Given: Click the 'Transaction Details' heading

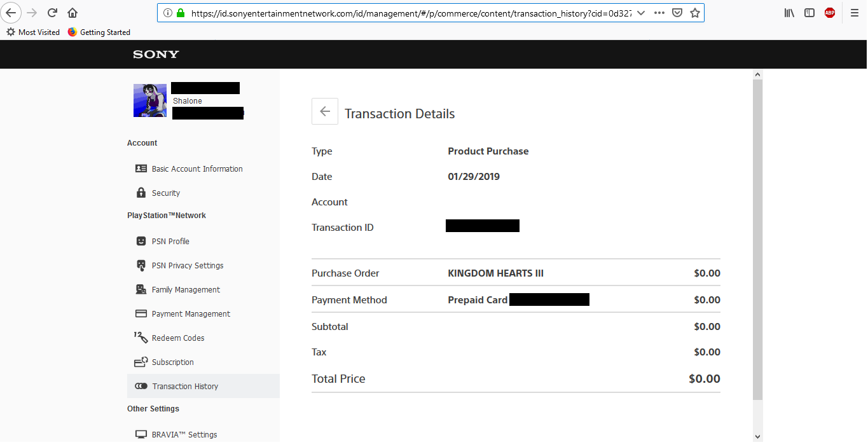Looking at the screenshot, I should [x=400, y=114].
